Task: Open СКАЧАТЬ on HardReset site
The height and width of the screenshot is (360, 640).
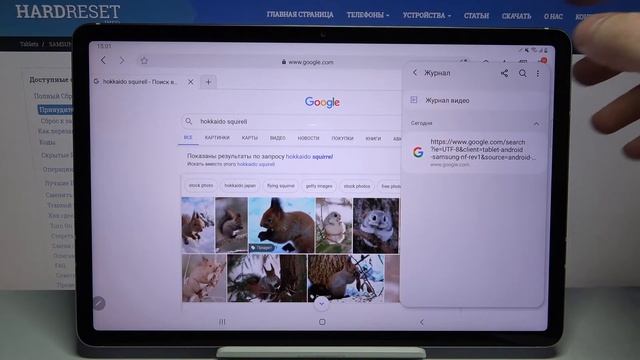Action: pos(516,16)
